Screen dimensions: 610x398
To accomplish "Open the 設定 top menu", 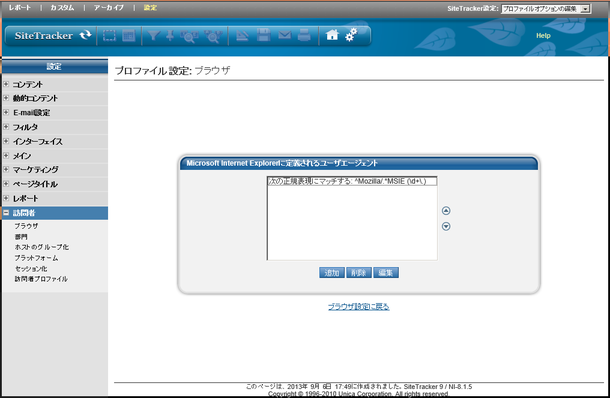I will click(x=150, y=7).
